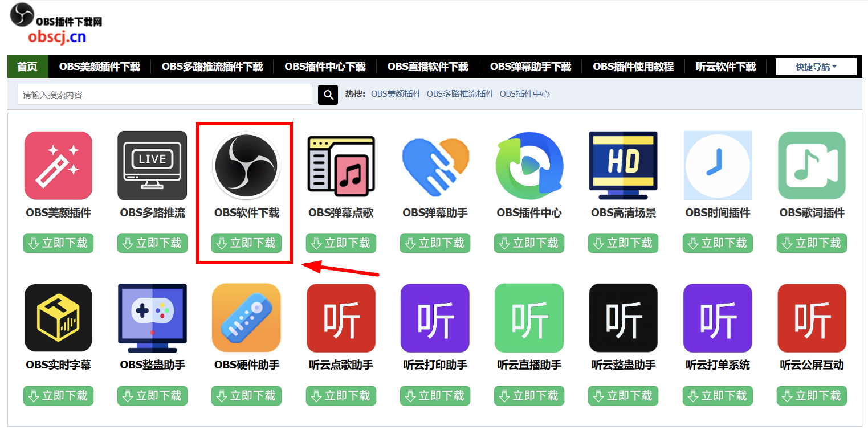Click the 听云直播助手 title text

tap(529, 365)
